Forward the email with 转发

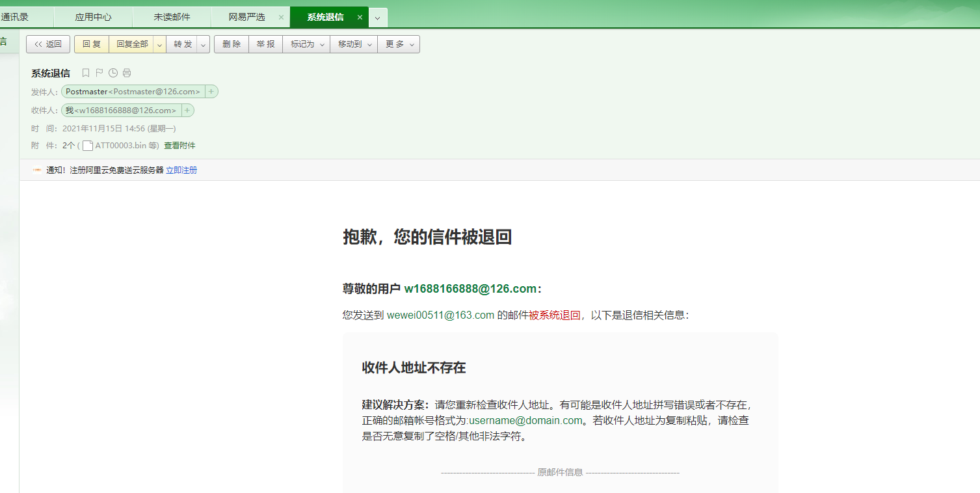[x=183, y=44]
